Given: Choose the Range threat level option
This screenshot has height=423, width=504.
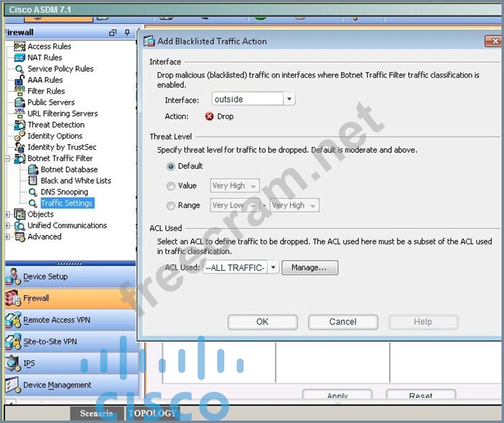Looking at the screenshot, I should tap(171, 206).
